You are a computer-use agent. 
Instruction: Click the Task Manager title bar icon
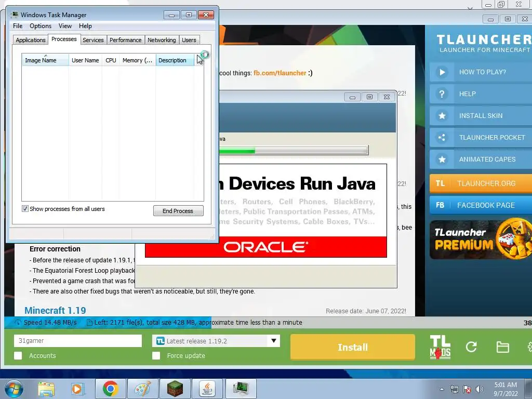pos(15,15)
